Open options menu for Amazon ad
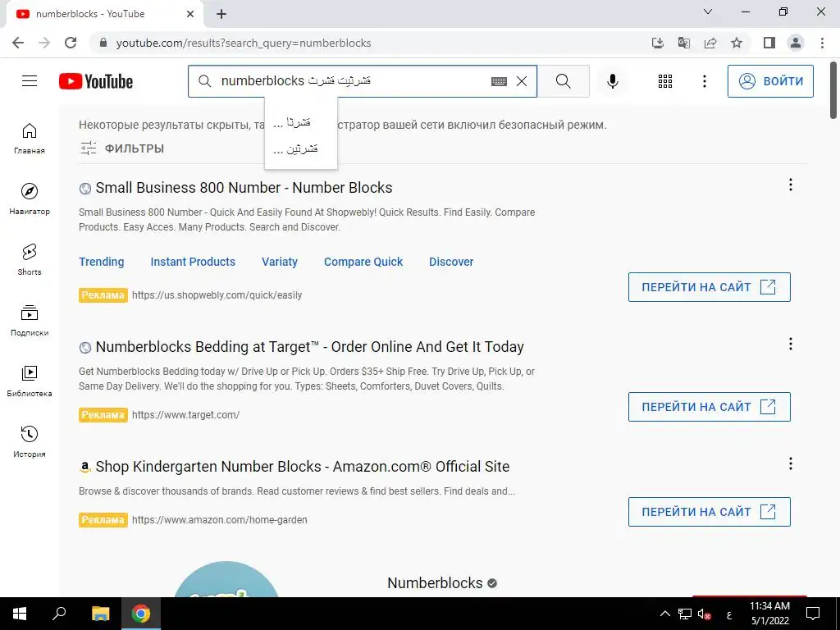 (x=790, y=464)
